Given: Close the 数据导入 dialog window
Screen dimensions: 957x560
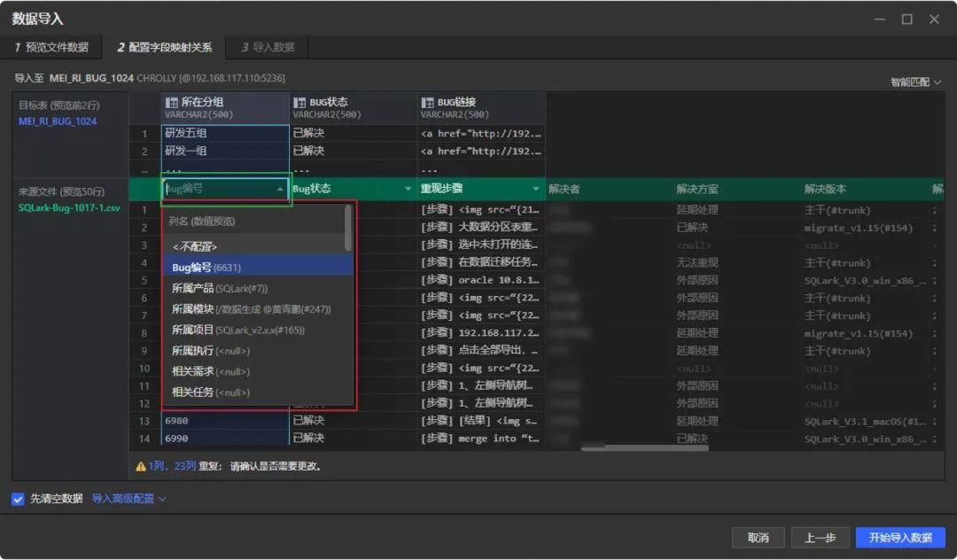Looking at the screenshot, I should 934,19.
